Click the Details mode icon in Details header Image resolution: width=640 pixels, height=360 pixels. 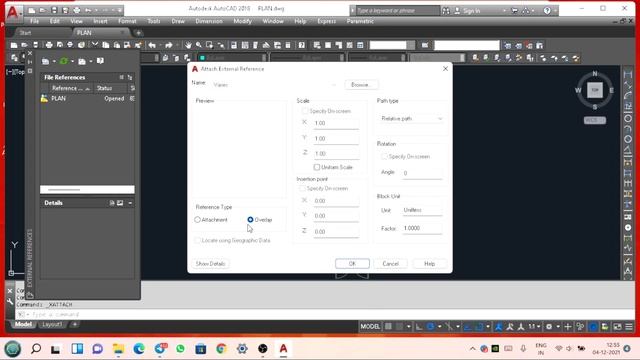pyautogui.click(x=112, y=203)
